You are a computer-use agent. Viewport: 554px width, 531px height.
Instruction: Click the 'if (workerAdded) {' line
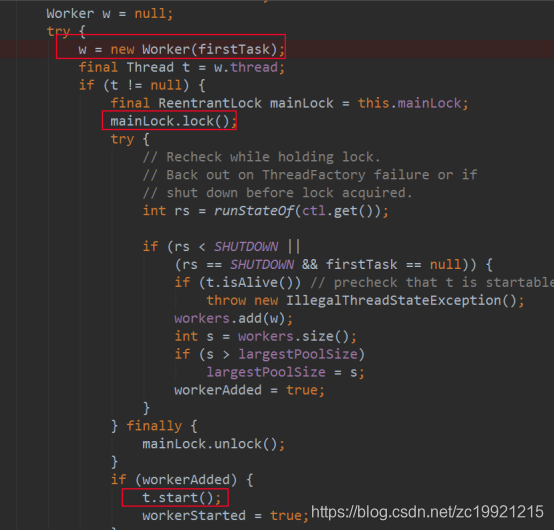click(182, 480)
